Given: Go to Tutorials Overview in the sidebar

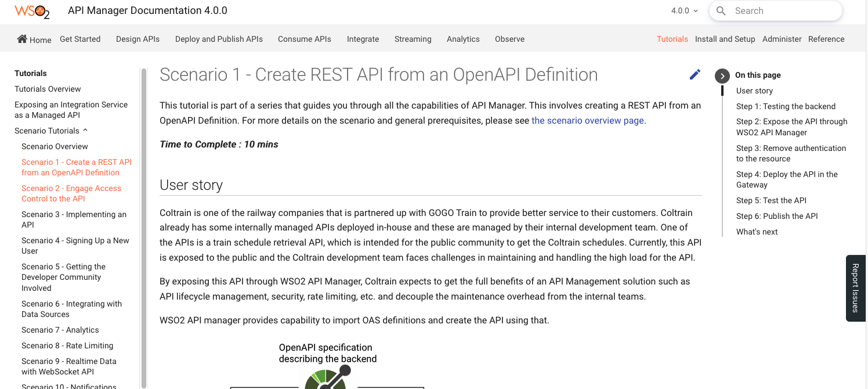Looking at the screenshot, I should [x=48, y=89].
